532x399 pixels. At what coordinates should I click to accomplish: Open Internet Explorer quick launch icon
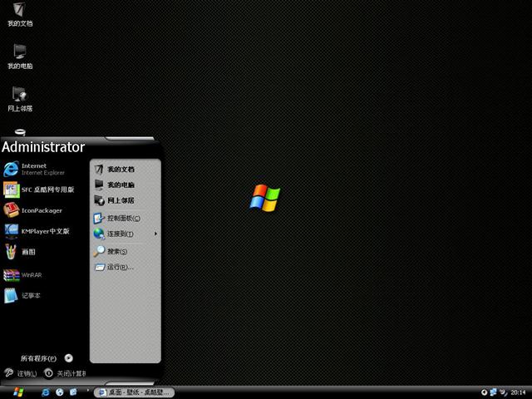tap(45, 392)
